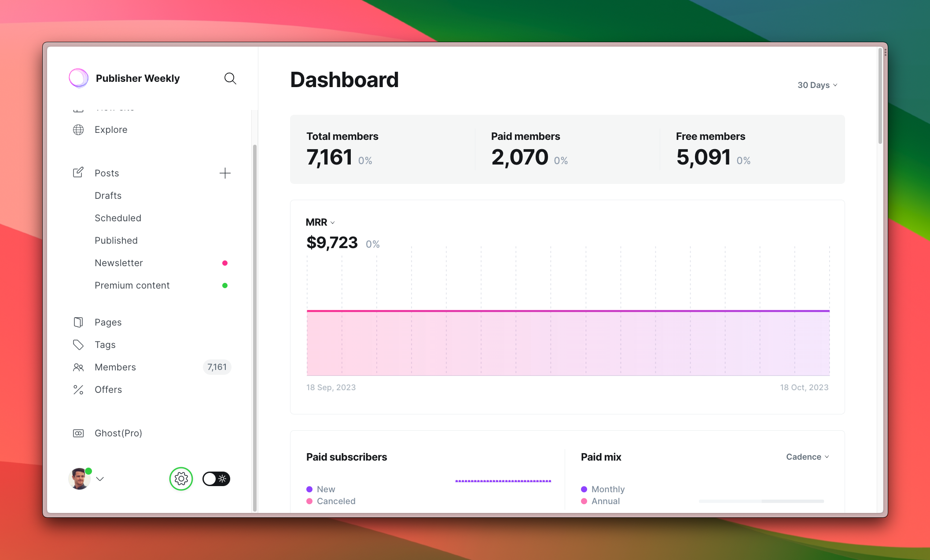
Task: Click the user profile avatar
Action: (x=79, y=478)
